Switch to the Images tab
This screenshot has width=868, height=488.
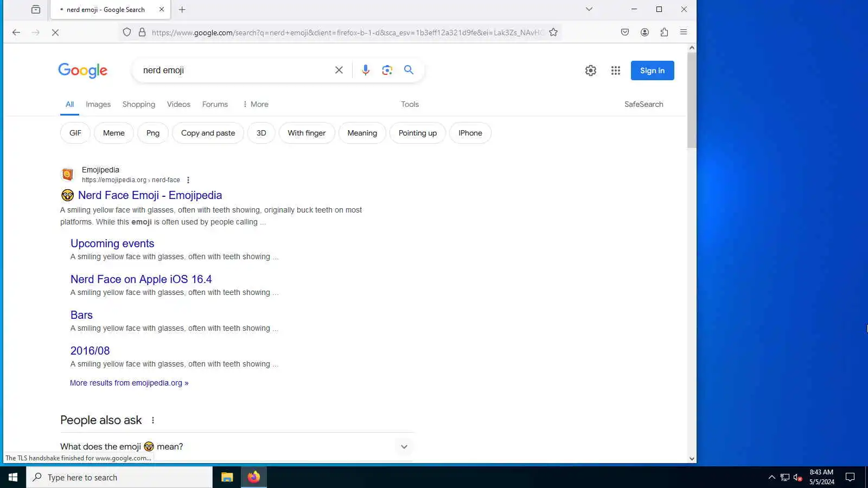click(98, 104)
